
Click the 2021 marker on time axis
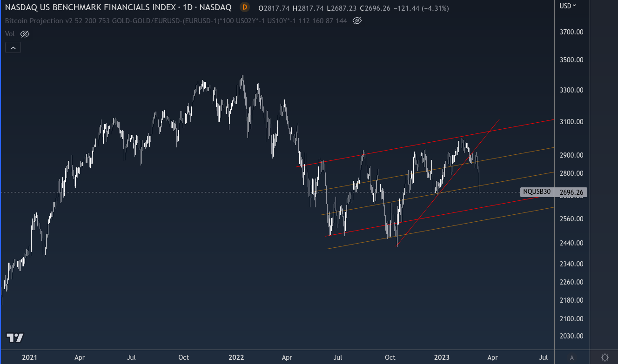coord(29,357)
